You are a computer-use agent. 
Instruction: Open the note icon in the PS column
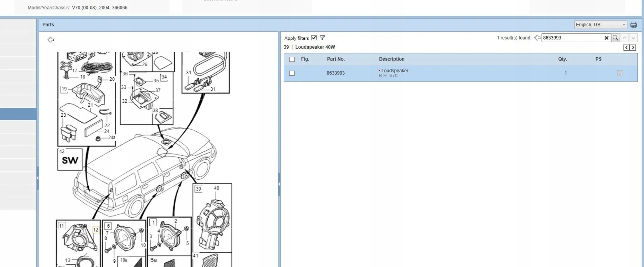(x=620, y=73)
